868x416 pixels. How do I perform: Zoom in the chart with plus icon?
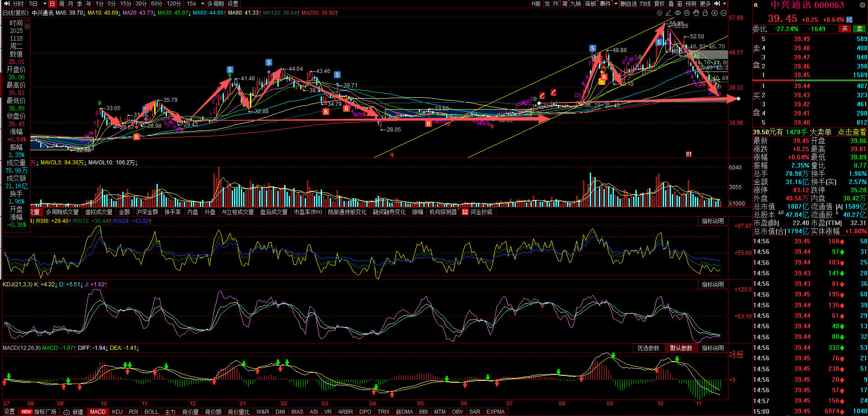pyautogui.click(x=714, y=13)
